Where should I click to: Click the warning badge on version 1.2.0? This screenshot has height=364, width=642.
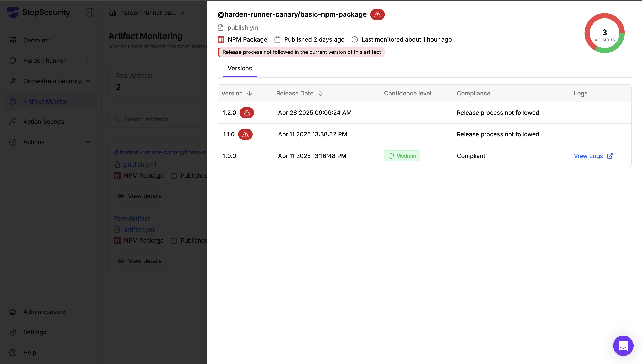tap(246, 113)
